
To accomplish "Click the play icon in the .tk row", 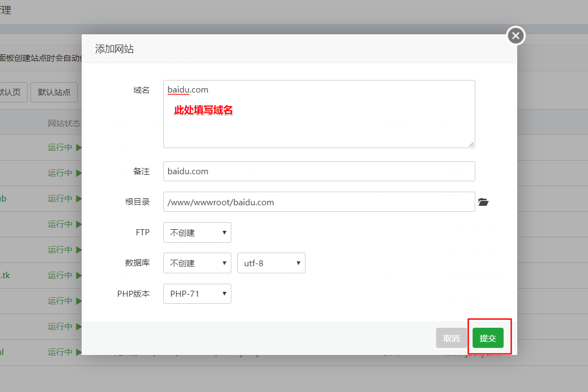I will (78, 275).
